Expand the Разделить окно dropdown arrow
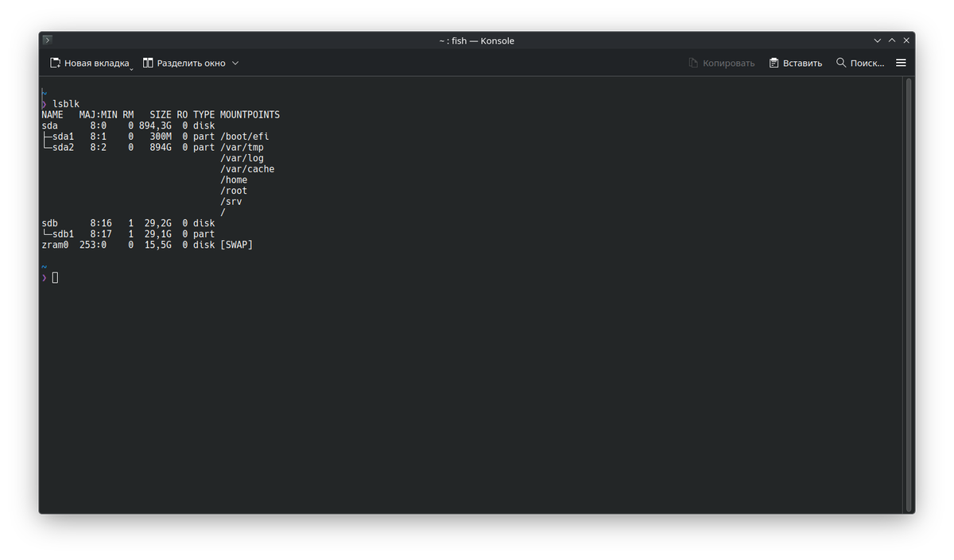The height and width of the screenshot is (560, 954). pyautogui.click(x=235, y=63)
